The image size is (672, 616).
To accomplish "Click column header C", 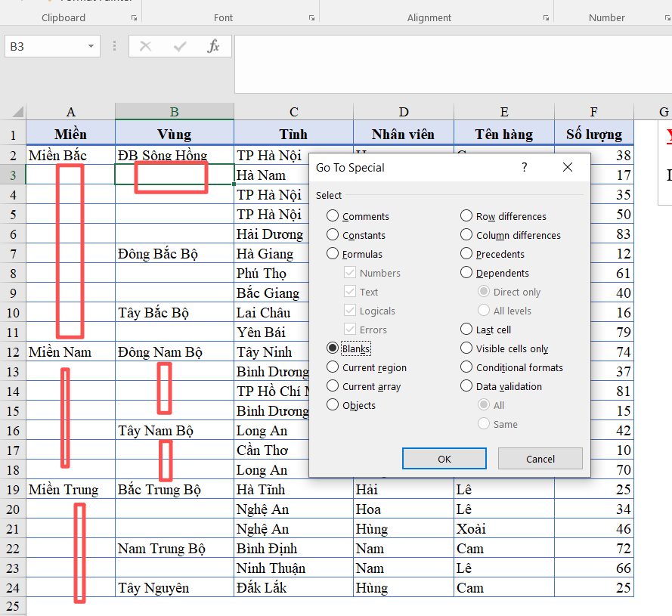I will point(293,112).
